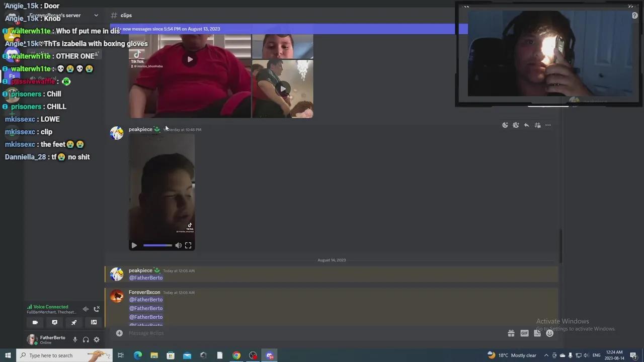644x362 pixels.
Task: Open more options on peakpiece's message
Action: point(548,125)
